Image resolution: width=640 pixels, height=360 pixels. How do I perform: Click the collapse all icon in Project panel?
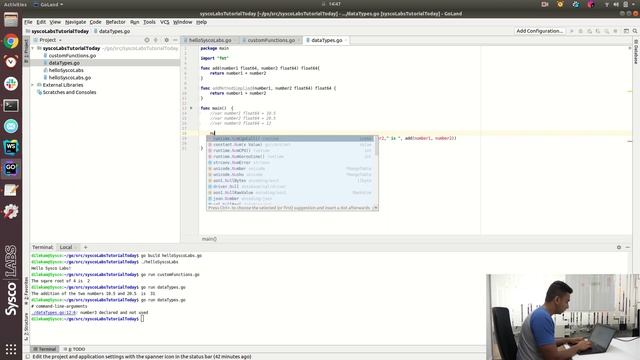pos(156,40)
